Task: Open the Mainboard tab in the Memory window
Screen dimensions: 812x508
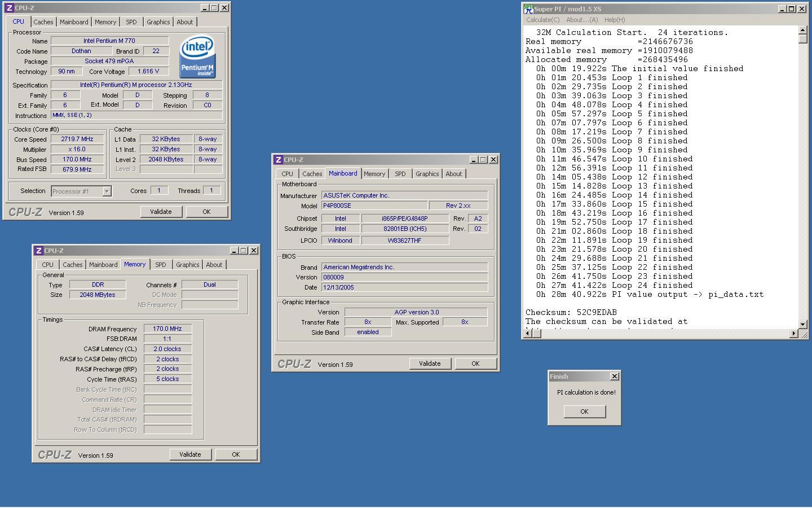Action: 103,265
